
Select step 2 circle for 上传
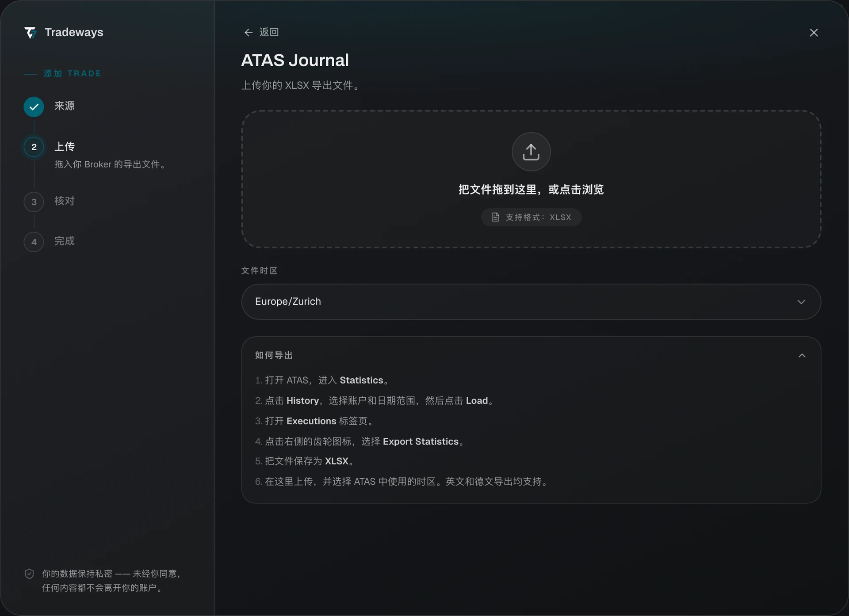point(34,147)
